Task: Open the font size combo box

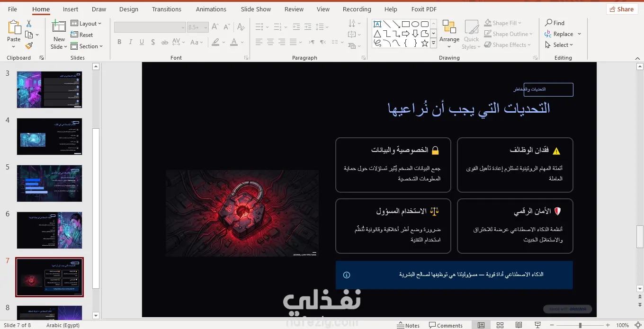Action: click(198, 27)
